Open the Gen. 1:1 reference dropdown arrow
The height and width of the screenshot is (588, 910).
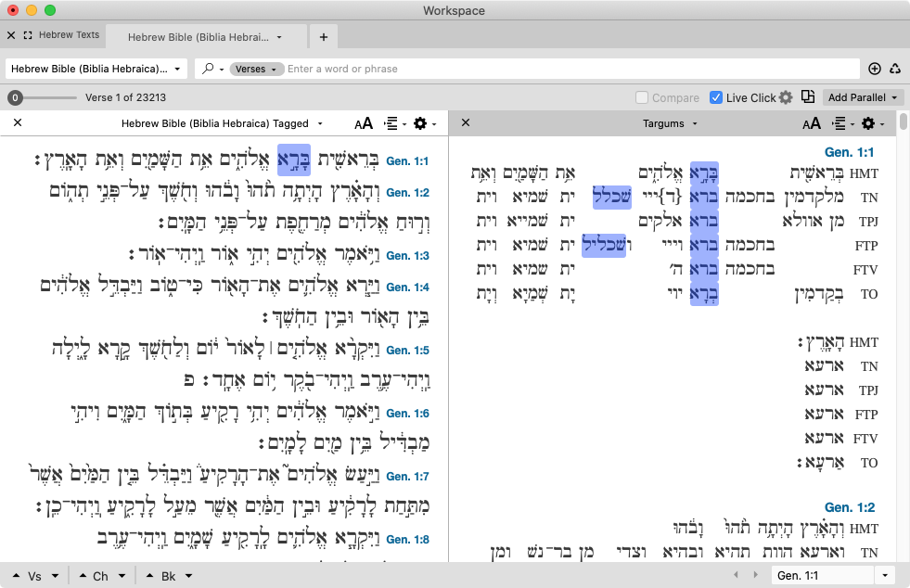coord(886,576)
